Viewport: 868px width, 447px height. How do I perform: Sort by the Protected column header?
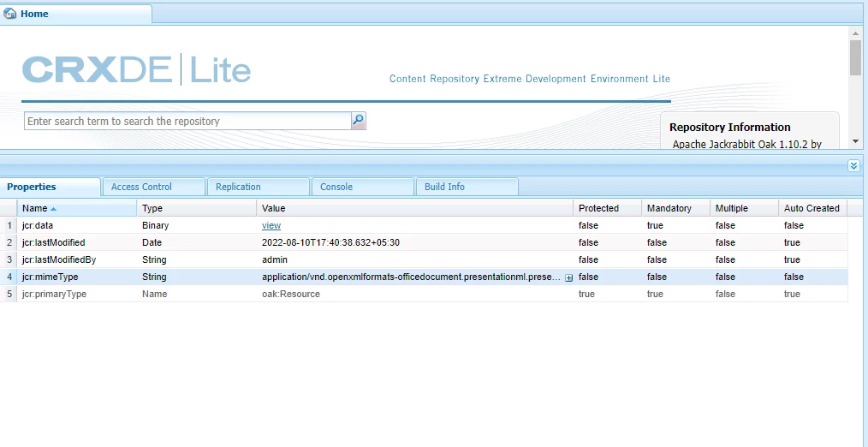(607, 208)
